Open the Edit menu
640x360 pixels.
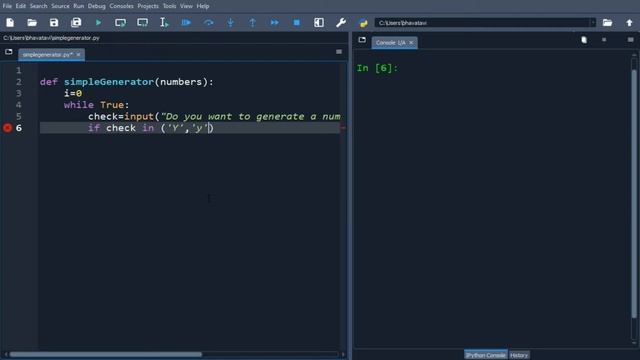pos(20,6)
